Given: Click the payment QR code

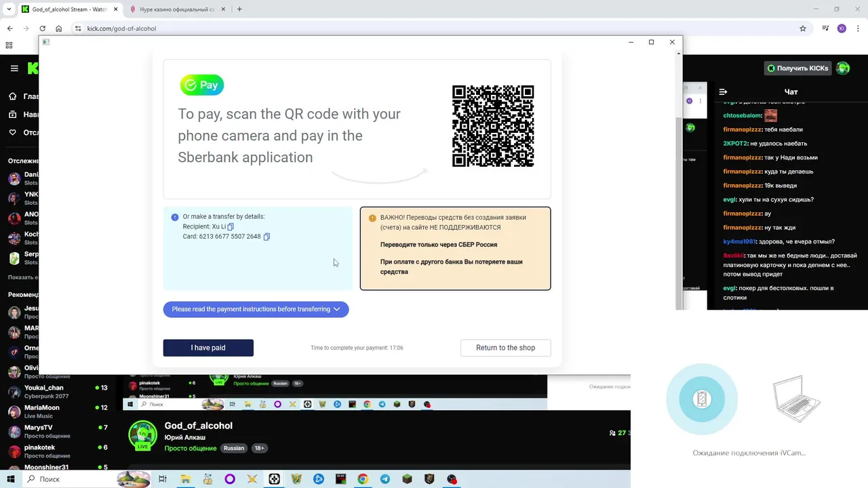Looking at the screenshot, I should click(x=493, y=126).
